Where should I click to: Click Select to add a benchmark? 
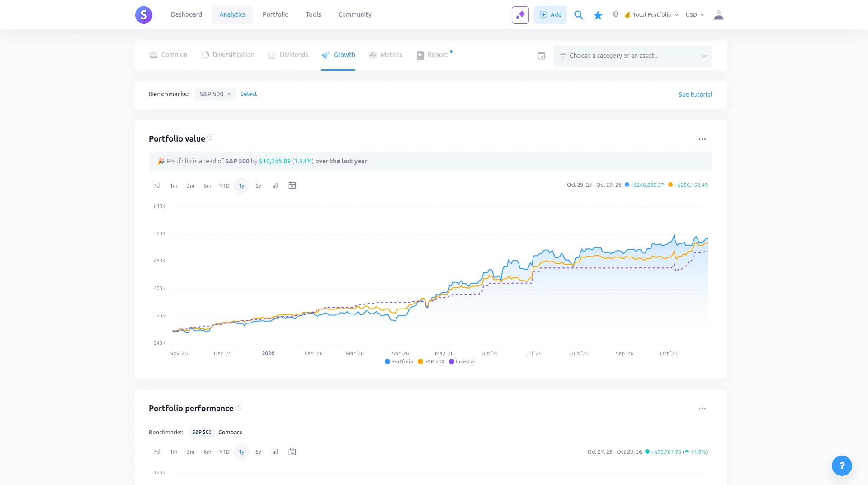(249, 94)
